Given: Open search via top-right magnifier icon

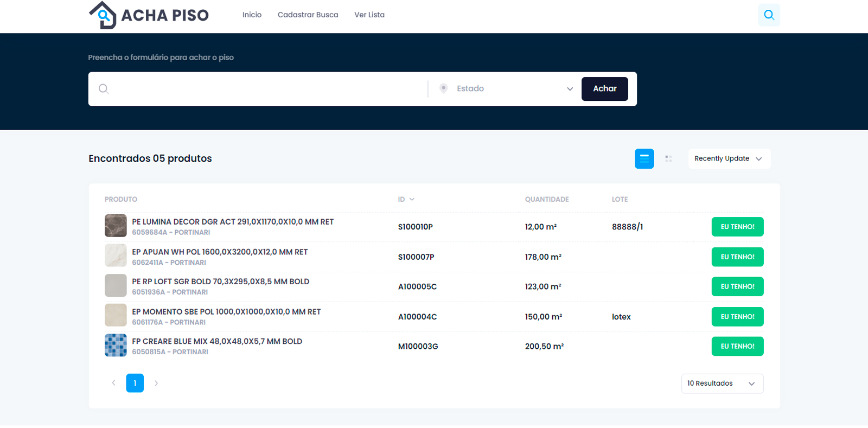Looking at the screenshot, I should pyautogui.click(x=769, y=15).
